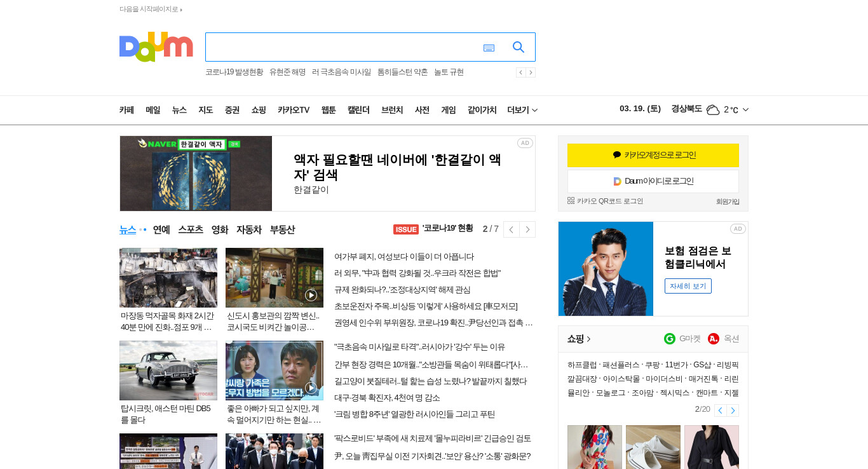
Task: Click the 톰히들스턴 약혼 trending keyword
Action: tap(402, 72)
